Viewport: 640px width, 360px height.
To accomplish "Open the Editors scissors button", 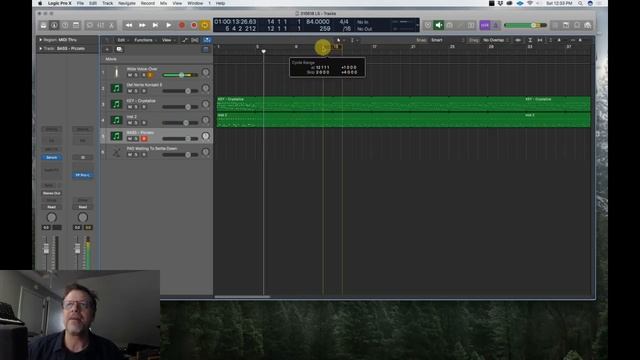I will [x=111, y=25].
